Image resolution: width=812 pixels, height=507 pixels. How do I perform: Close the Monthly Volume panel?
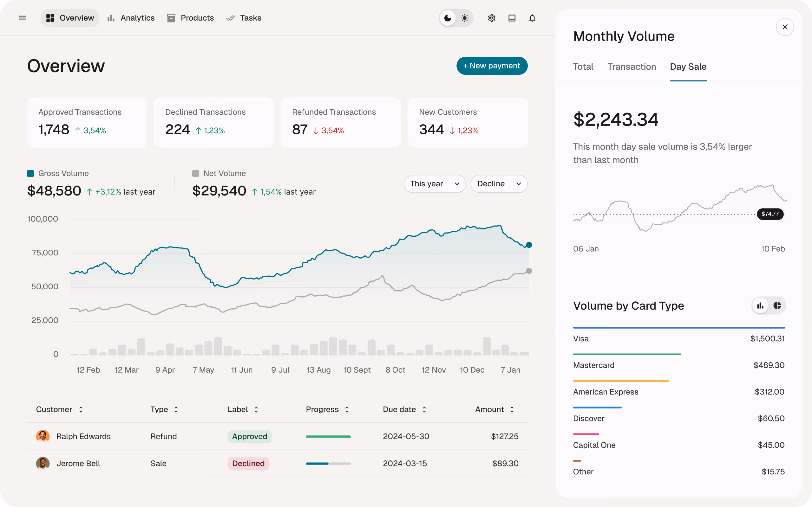click(785, 27)
